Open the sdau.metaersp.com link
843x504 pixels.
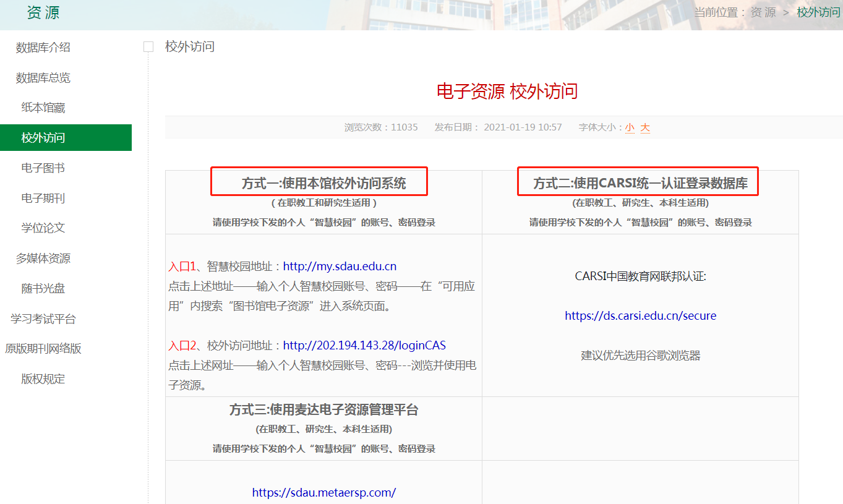[x=323, y=492]
